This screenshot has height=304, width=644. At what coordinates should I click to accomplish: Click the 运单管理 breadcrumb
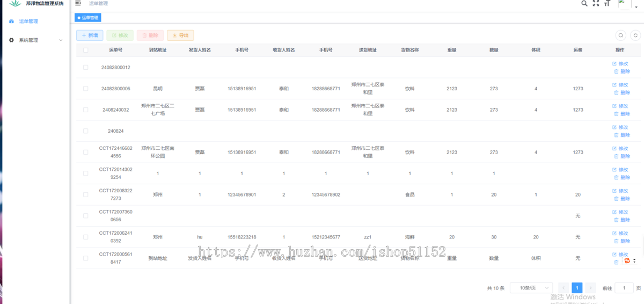[x=98, y=3]
